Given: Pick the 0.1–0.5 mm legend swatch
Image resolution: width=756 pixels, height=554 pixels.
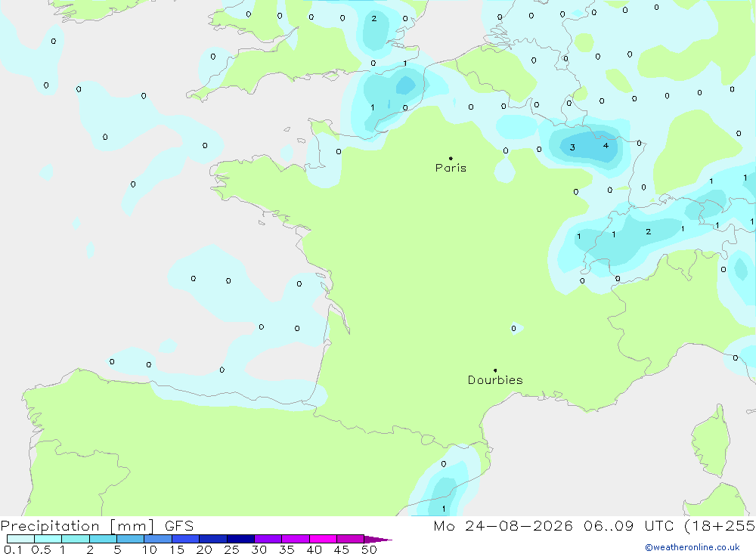Looking at the screenshot, I should (x=20, y=539).
